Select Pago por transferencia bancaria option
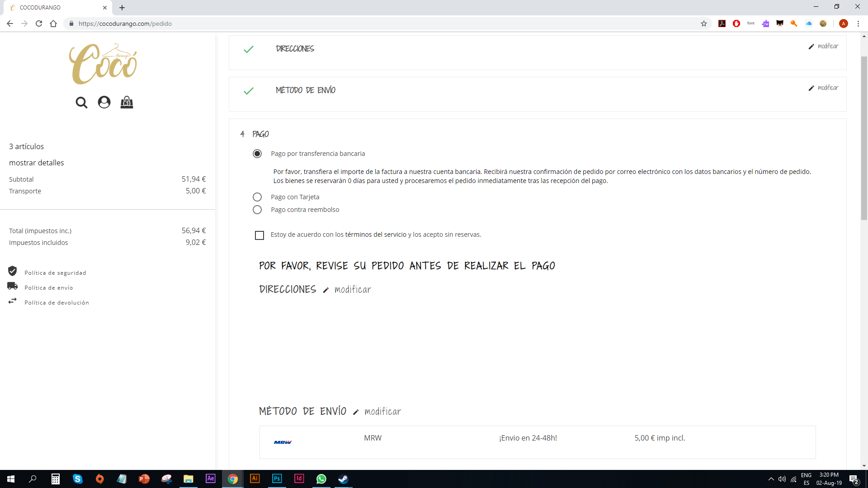 coord(257,154)
